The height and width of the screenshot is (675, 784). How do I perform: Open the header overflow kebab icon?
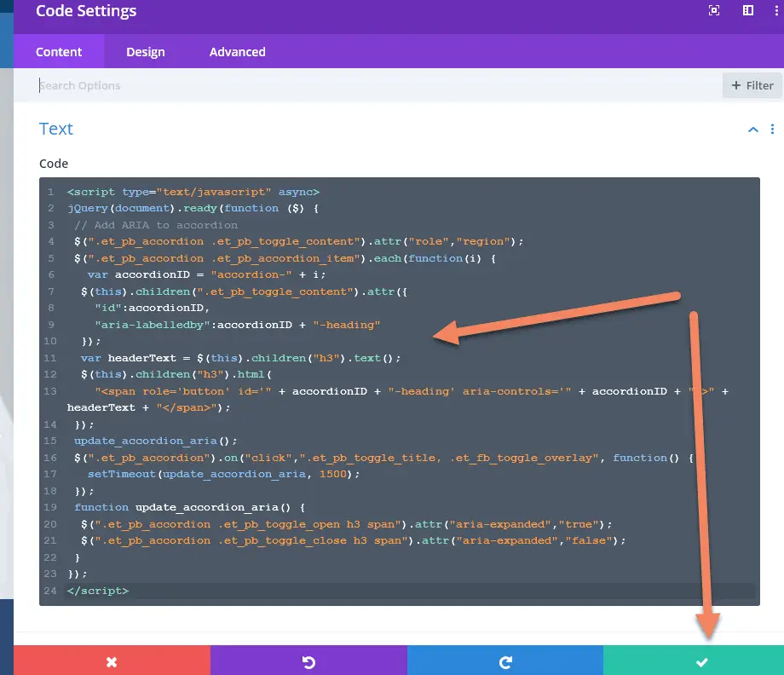(774, 11)
